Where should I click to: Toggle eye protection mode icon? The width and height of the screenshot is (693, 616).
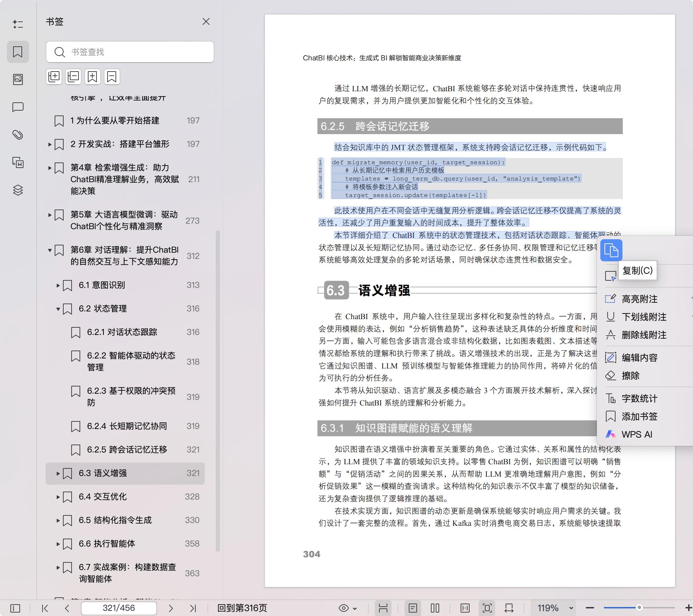pos(344,608)
